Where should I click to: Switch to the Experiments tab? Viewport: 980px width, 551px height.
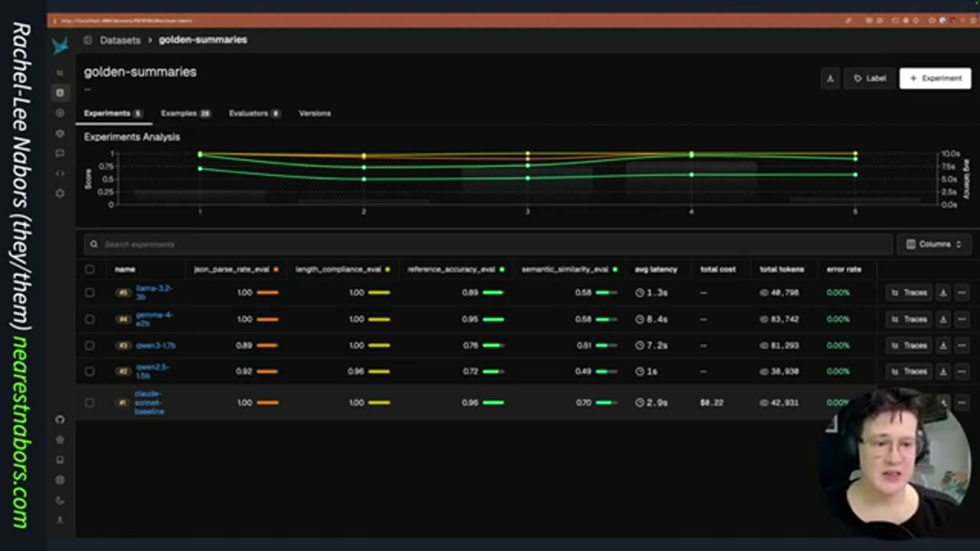(x=113, y=113)
